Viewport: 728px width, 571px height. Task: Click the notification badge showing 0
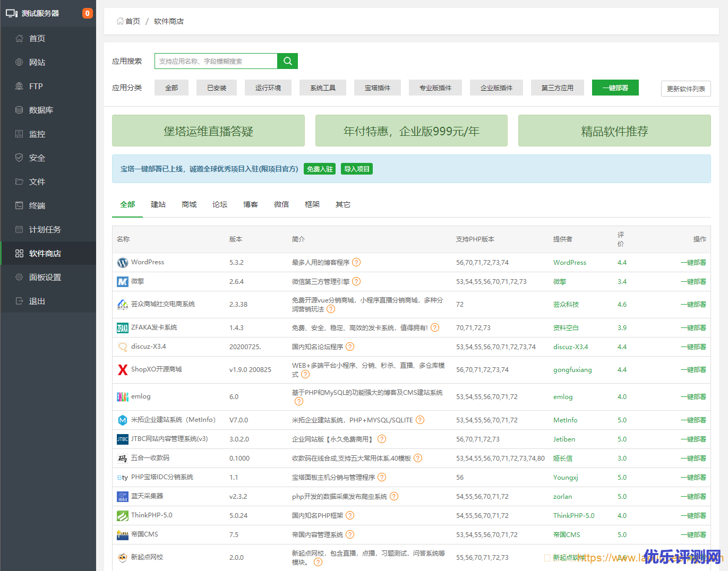coord(88,13)
